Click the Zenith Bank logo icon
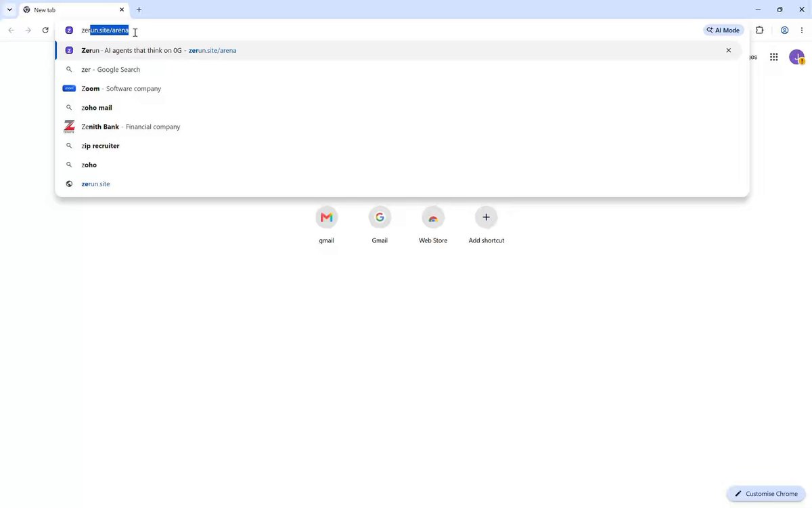 (x=69, y=127)
